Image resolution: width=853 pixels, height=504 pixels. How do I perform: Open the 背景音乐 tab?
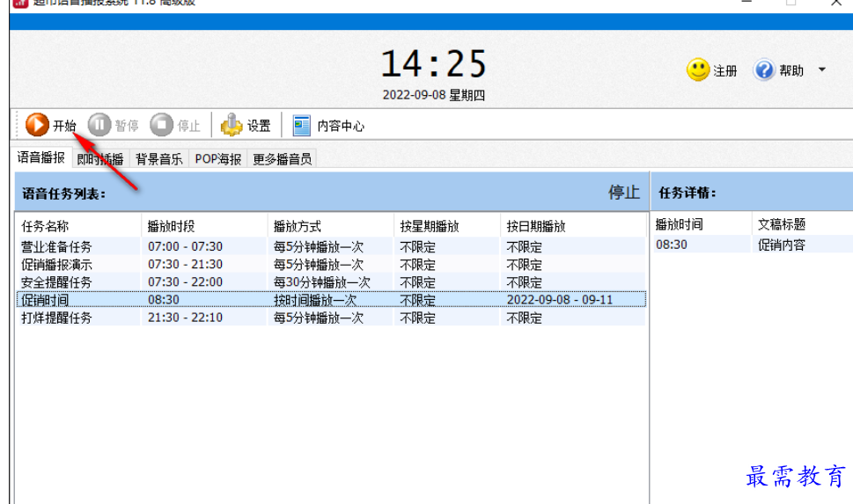158,159
